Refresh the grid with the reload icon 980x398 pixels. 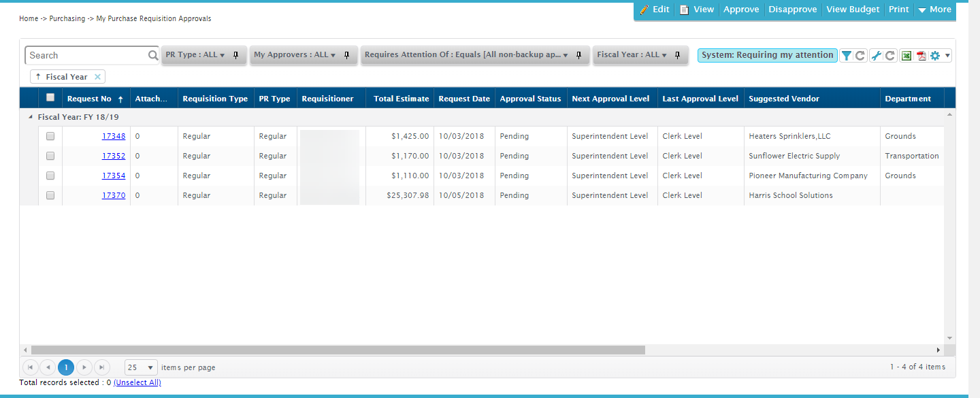(x=860, y=55)
